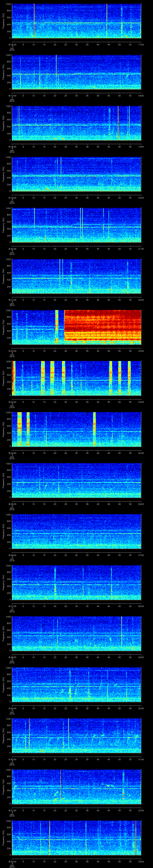
Task: Click the burst at 38 seconds in the 8:24:00 spectrogram
Action: [94, 429]
